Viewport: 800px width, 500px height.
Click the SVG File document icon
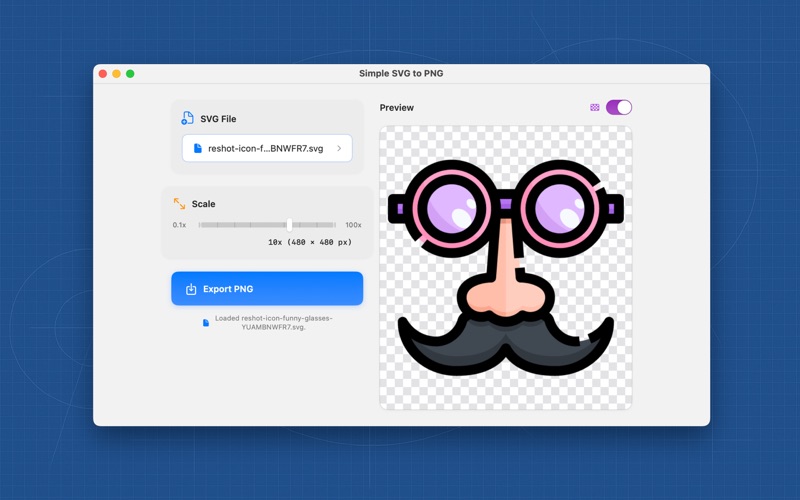click(187, 118)
